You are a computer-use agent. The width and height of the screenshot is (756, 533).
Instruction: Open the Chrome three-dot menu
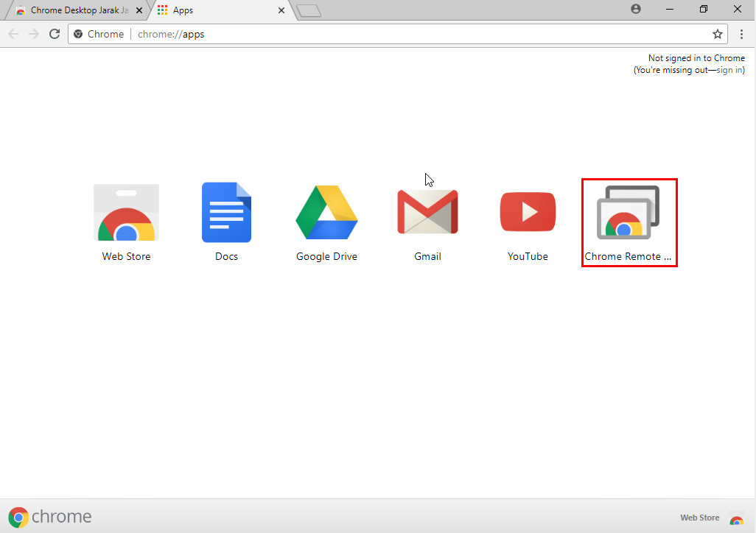point(741,34)
